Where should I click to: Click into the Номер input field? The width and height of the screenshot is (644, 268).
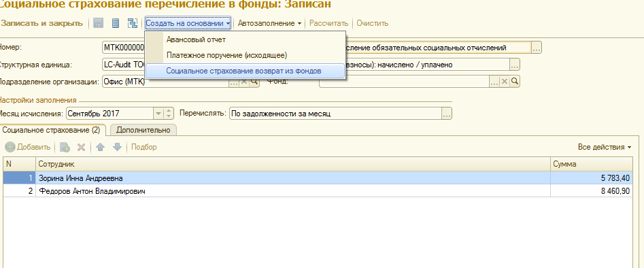pos(123,48)
